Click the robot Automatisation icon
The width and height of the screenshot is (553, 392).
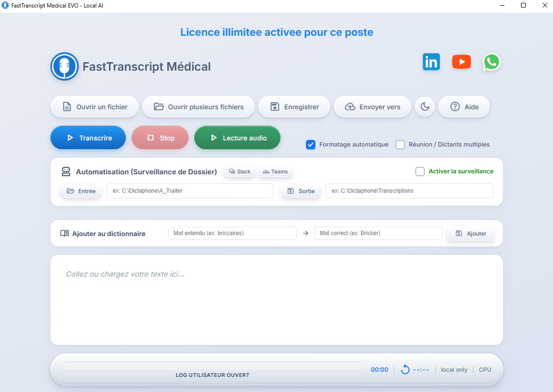[x=66, y=171]
